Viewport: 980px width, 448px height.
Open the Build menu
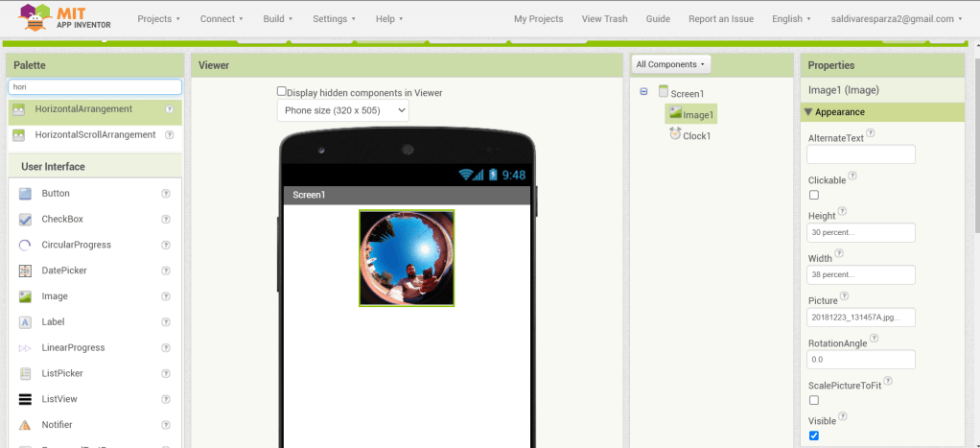pyautogui.click(x=278, y=18)
